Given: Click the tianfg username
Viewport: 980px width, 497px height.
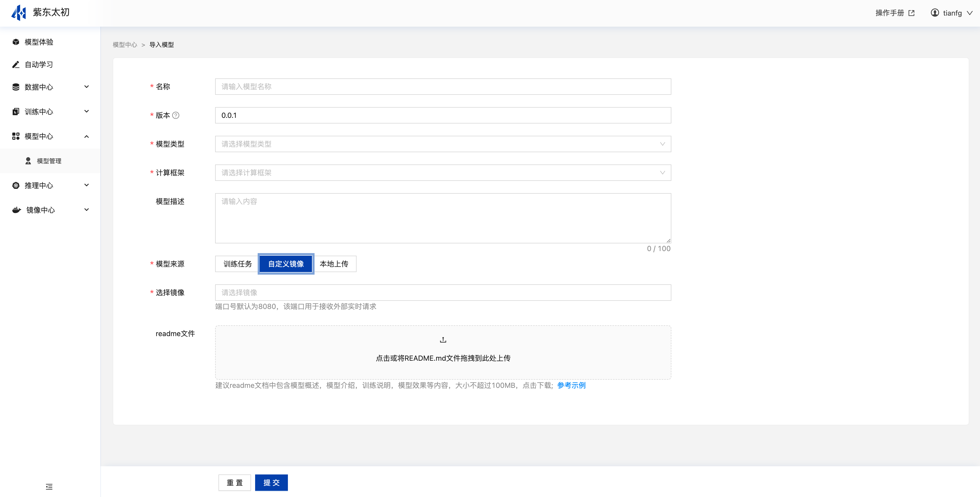Looking at the screenshot, I should (x=952, y=13).
